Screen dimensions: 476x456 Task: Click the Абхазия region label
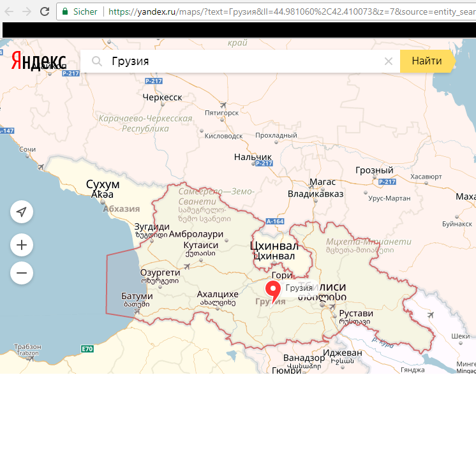point(121,209)
